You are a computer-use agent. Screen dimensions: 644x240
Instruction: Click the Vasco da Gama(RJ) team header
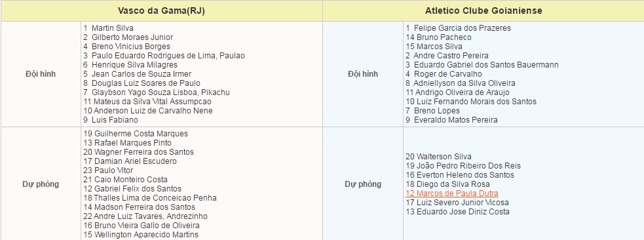pos(161,10)
